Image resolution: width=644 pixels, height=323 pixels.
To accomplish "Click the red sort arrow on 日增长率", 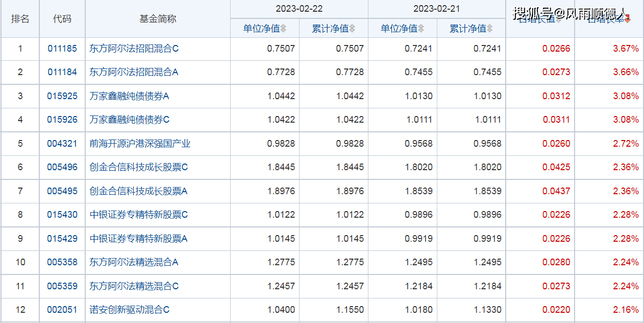I will 628,19.
